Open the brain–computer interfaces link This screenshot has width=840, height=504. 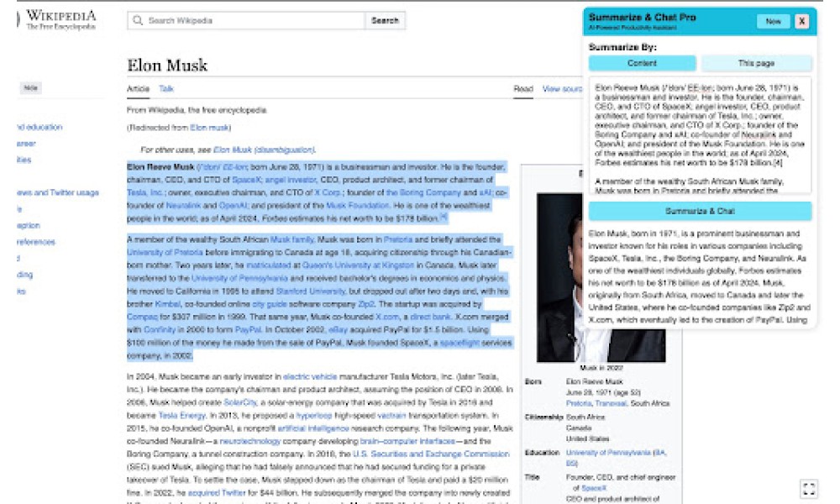click(407, 441)
